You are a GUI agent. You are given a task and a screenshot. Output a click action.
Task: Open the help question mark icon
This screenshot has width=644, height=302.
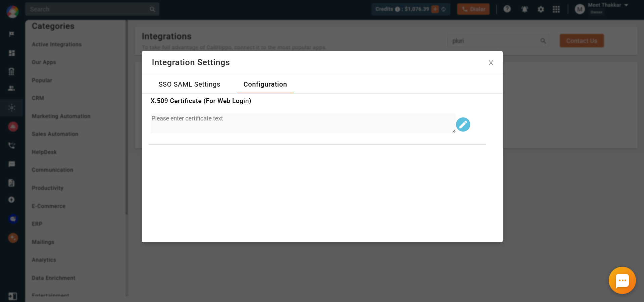coord(507,9)
